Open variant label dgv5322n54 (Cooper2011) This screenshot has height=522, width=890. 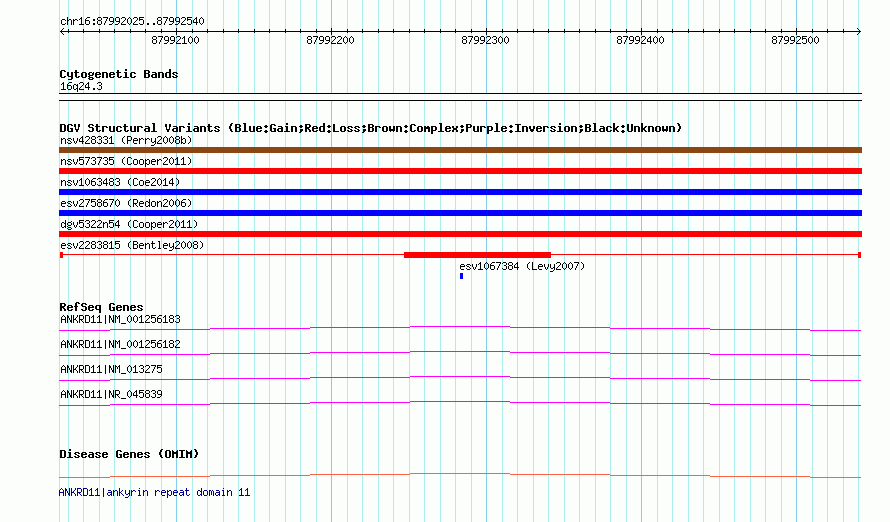click(x=129, y=224)
